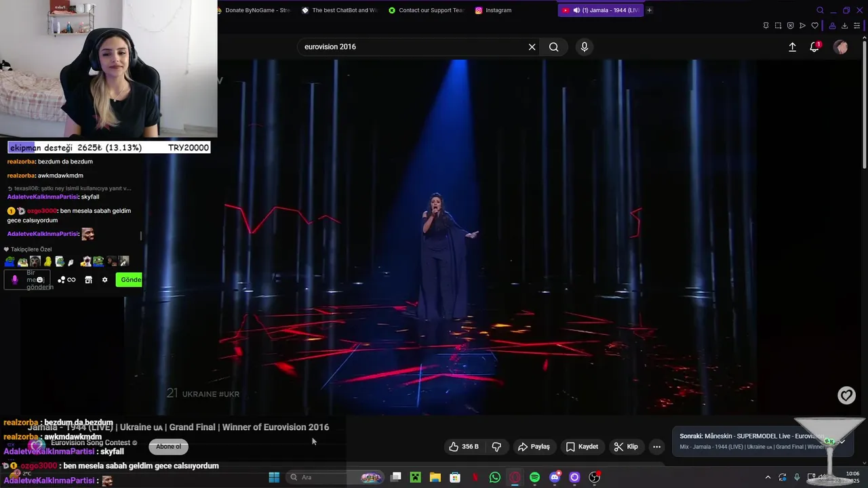Click the 'texasli06' reply reference line in chat
The image size is (868, 488).
pos(69,188)
